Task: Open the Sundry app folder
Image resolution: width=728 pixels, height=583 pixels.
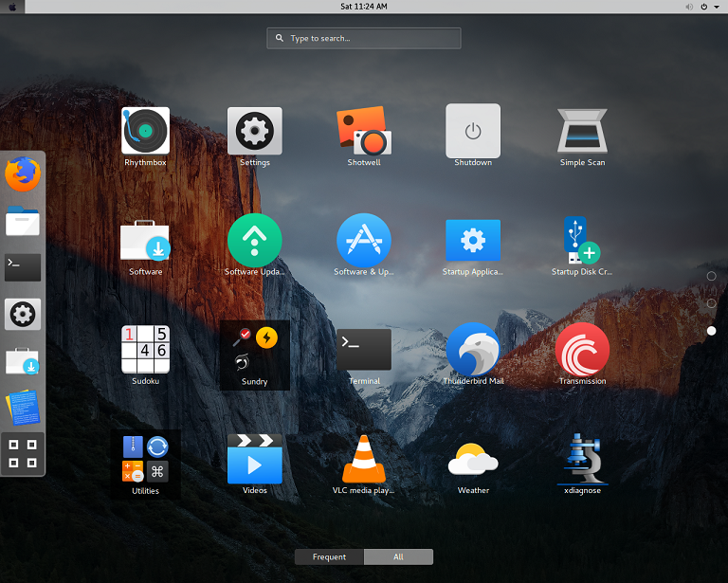Action: point(254,355)
